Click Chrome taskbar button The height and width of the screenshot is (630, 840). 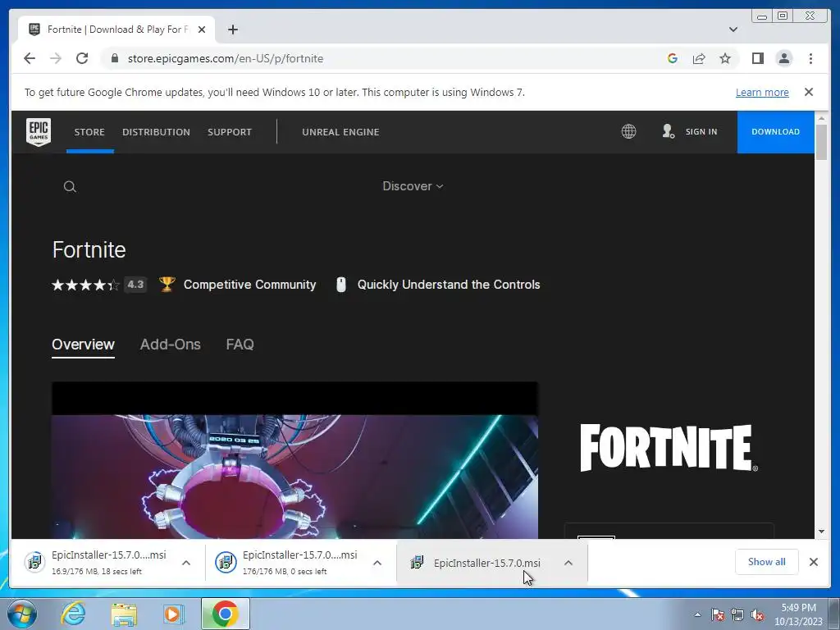click(x=225, y=614)
